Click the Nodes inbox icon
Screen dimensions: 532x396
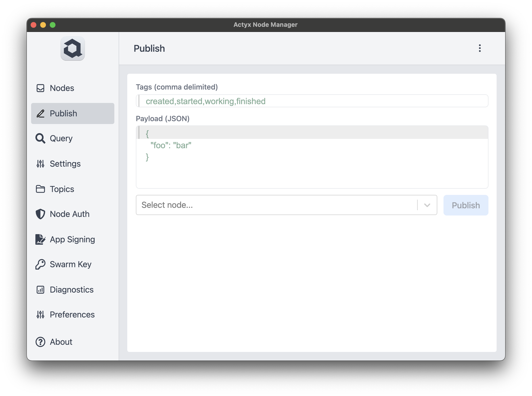tap(40, 88)
